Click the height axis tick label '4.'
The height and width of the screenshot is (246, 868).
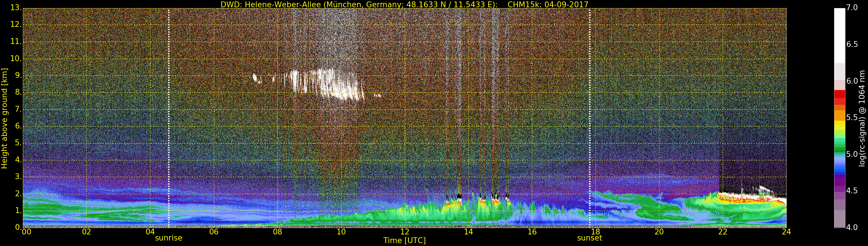tap(18, 160)
